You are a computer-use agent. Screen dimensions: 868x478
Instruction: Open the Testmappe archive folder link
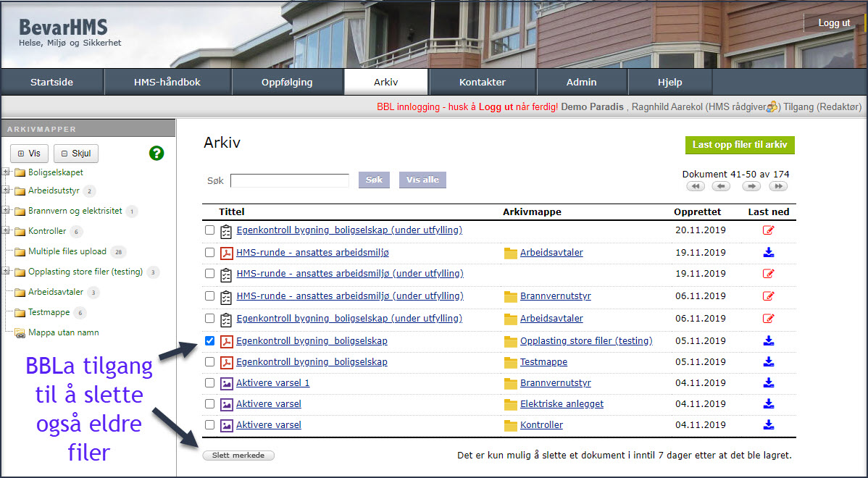[543, 362]
